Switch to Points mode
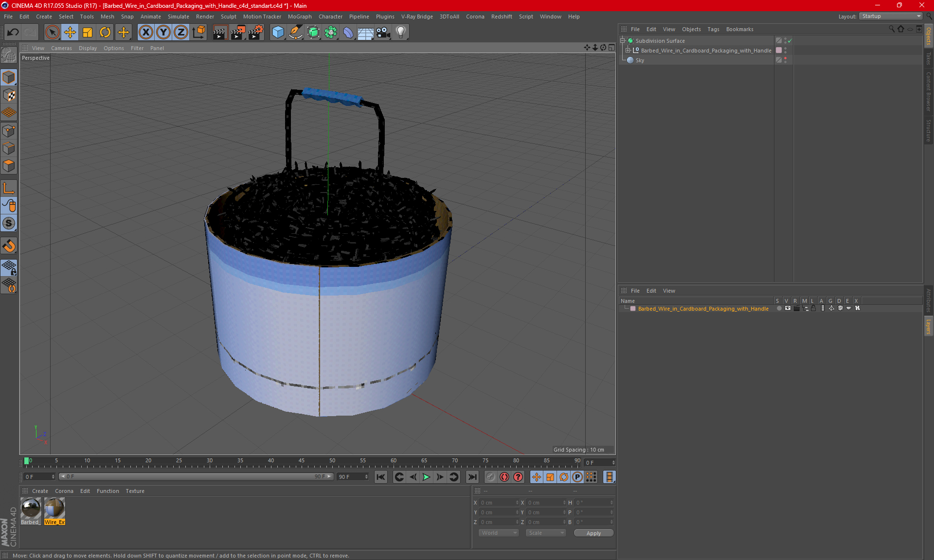 click(x=9, y=131)
